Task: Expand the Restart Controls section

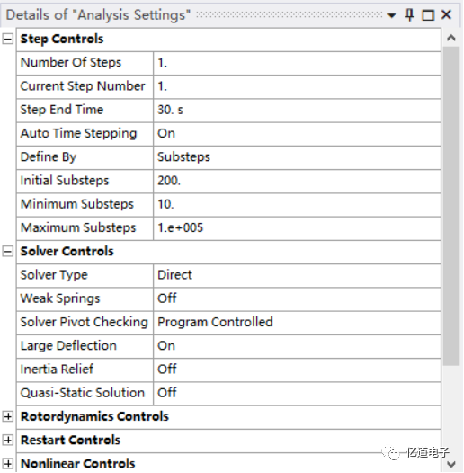Action: 8,440
